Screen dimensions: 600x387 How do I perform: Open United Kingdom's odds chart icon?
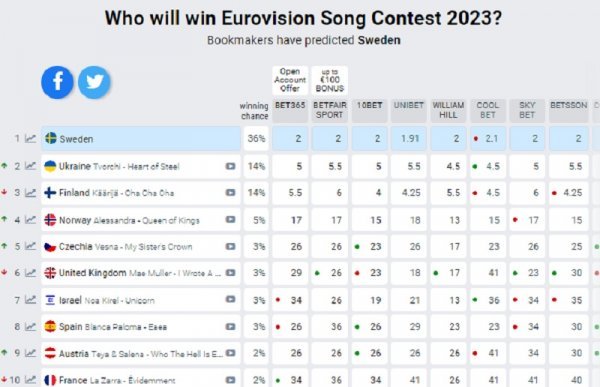31,273
